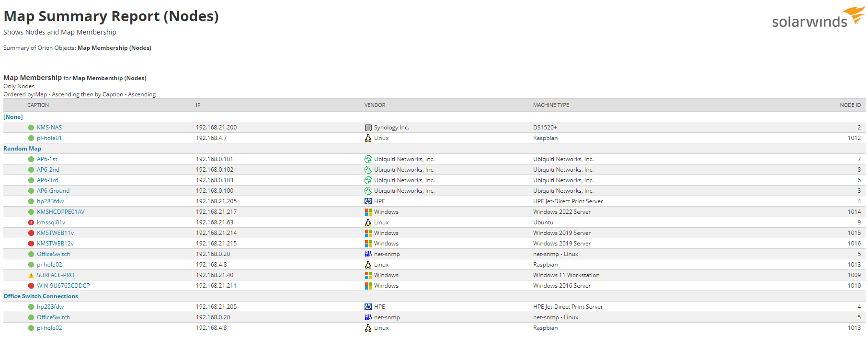Open the WIN-9U6765CDDCP node link
Image resolution: width=868 pixels, height=338 pixels.
(63, 286)
